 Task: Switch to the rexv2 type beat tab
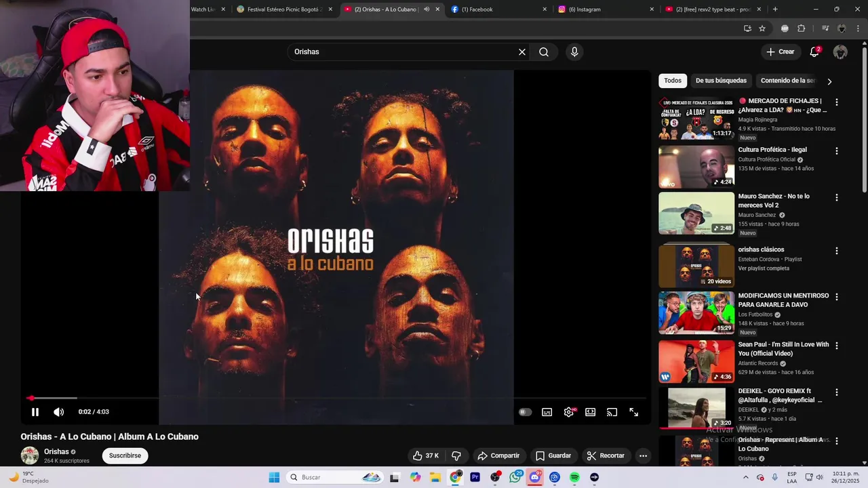(713, 9)
